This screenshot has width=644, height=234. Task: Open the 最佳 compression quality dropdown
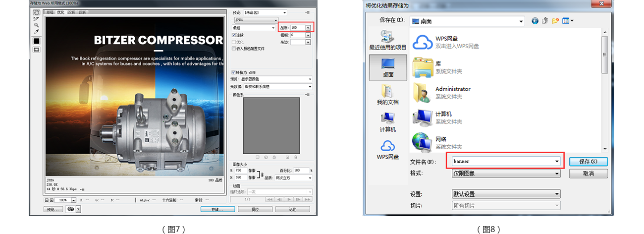tap(254, 28)
